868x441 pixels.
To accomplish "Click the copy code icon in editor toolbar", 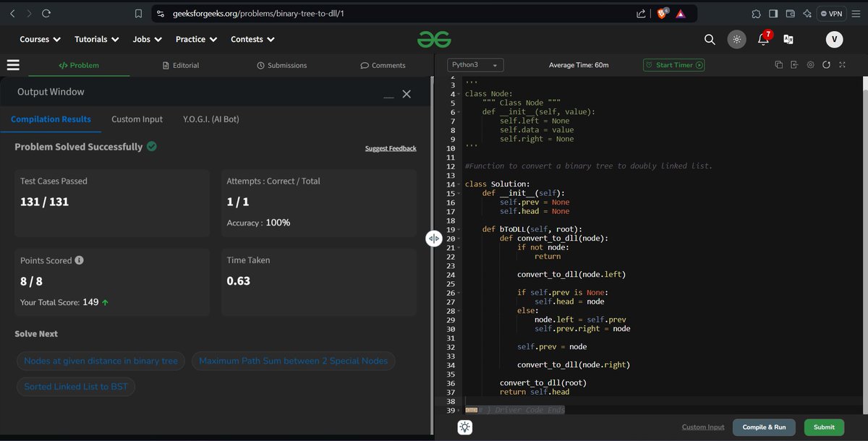I will coord(778,65).
